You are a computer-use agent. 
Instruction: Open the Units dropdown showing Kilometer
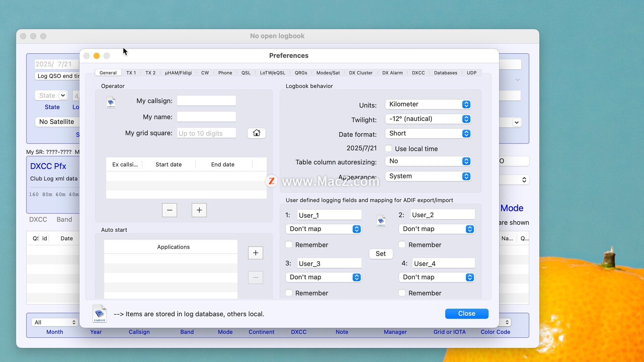428,104
